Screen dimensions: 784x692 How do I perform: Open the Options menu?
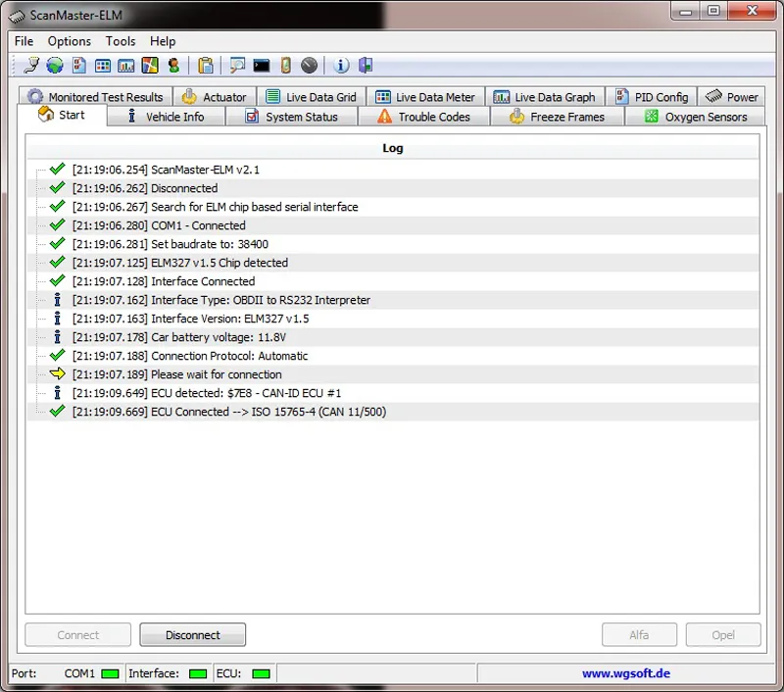pyautogui.click(x=69, y=41)
